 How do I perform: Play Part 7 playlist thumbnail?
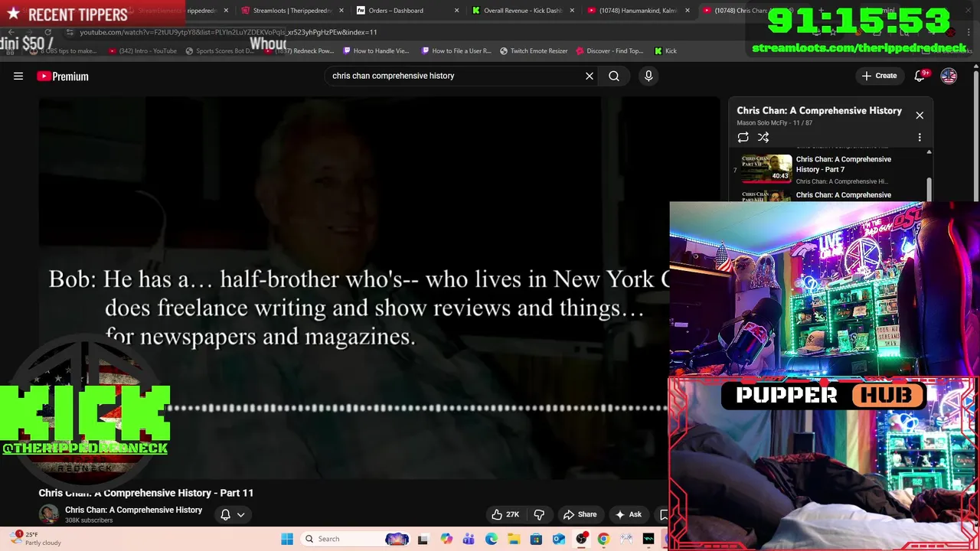click(766, 168)
